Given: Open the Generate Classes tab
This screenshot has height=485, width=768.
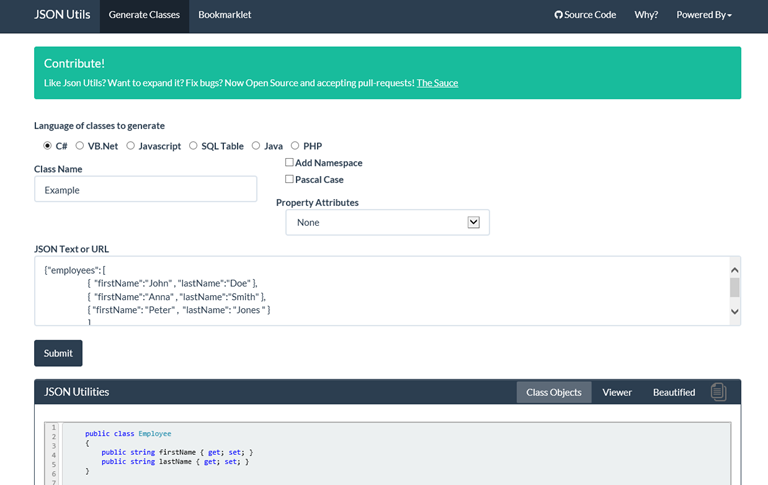Looking at the screenshot, I should click(x=144, y=15).
